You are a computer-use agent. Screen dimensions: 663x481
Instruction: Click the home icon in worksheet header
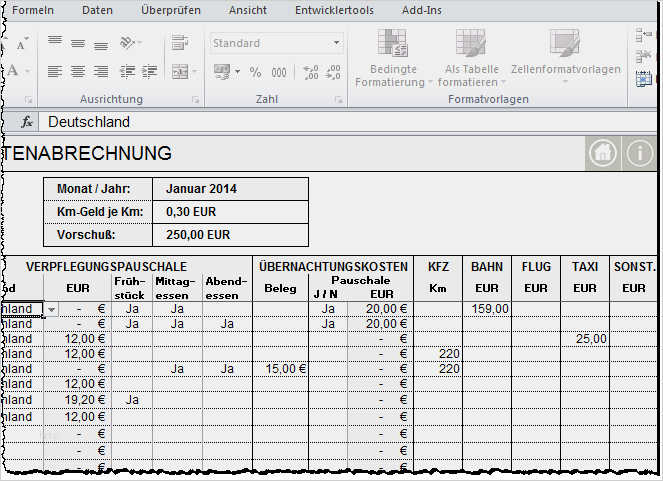(x=601, y=153)
